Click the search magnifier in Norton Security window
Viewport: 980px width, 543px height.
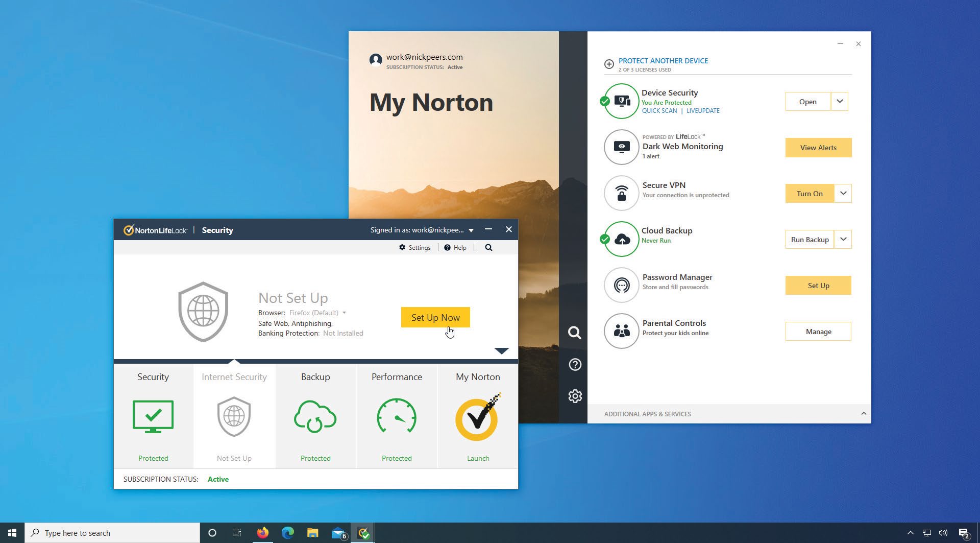[x=488, y=247]
